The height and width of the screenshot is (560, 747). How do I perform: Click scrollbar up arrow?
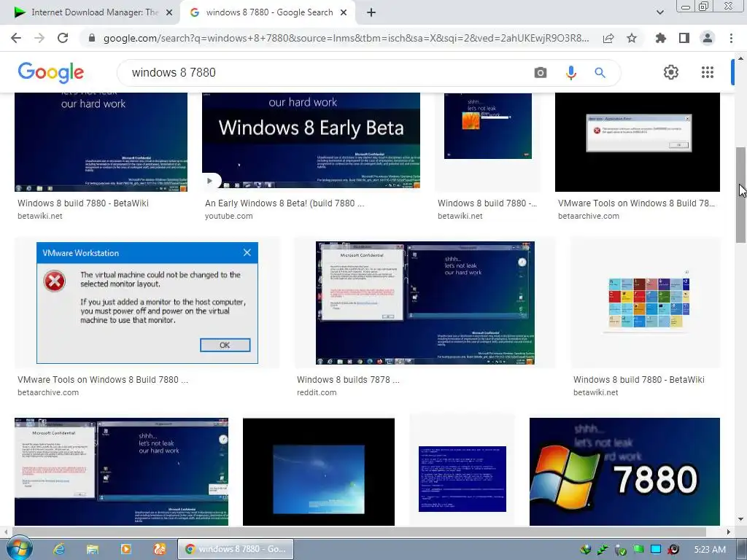(x=741, y=58)
